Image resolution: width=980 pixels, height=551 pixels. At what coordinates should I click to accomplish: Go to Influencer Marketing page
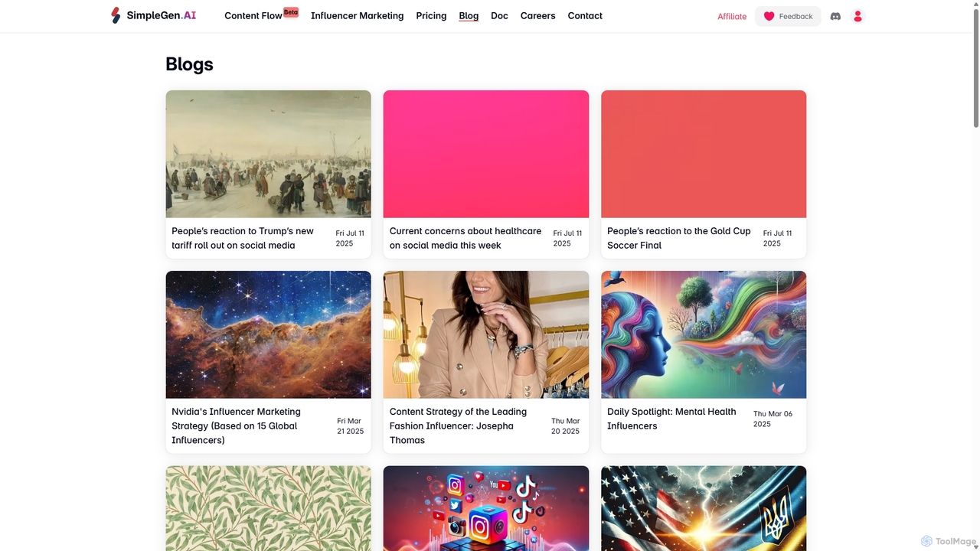click(x=357, y=15)
